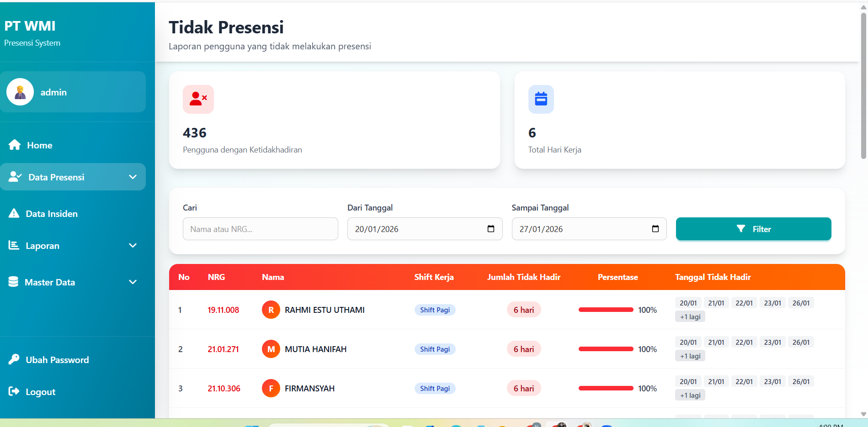Open the Sampai Tanggal calendar picker icon
868x427 pixels.
[x=655, y=229]
